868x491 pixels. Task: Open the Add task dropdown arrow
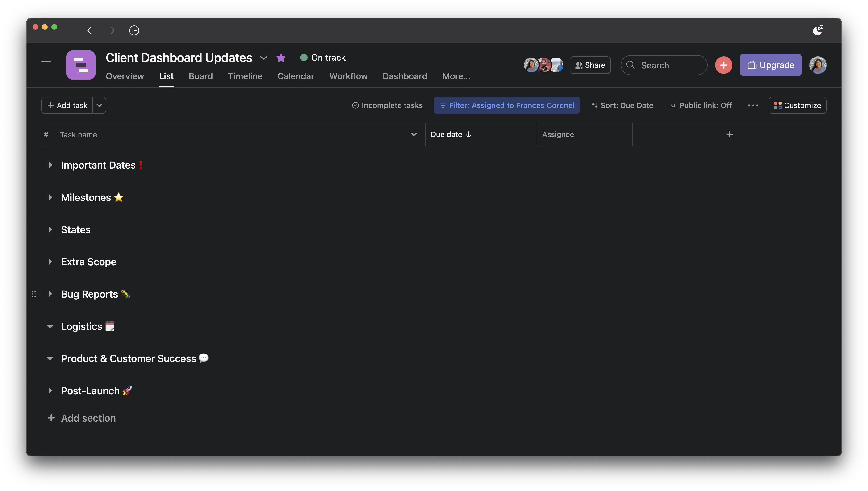pos(99,106)
